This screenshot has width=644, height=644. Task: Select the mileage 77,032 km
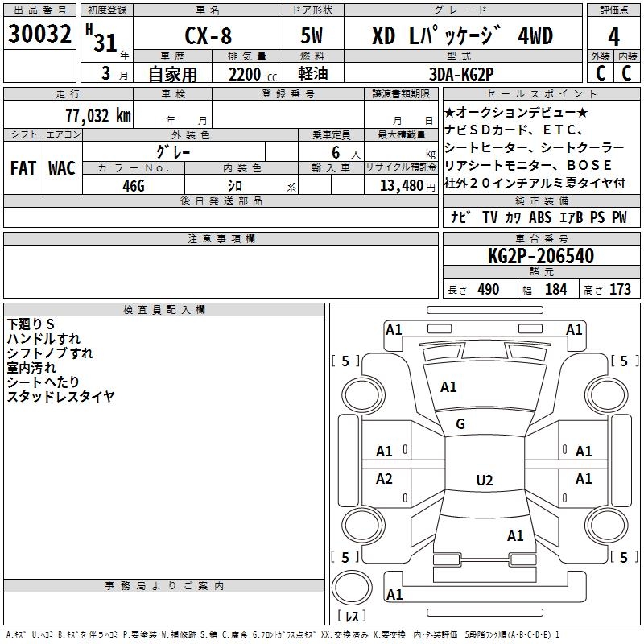(98, 115)
